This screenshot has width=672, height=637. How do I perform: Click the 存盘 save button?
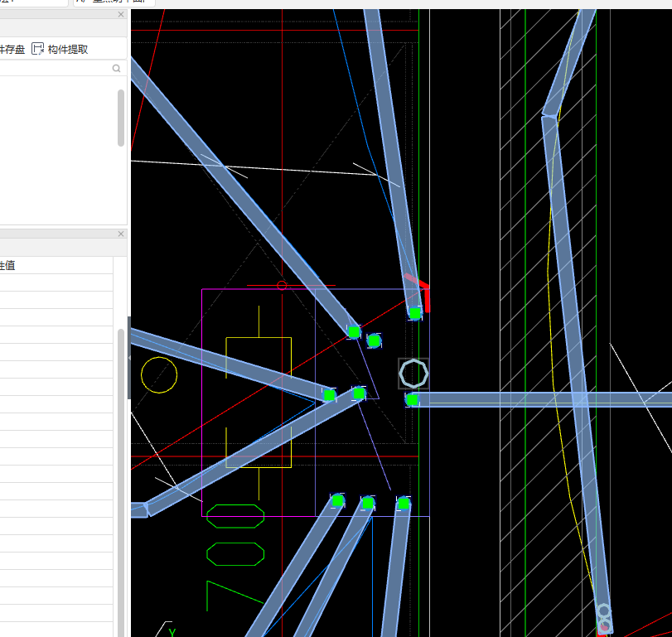click(12, 49)
